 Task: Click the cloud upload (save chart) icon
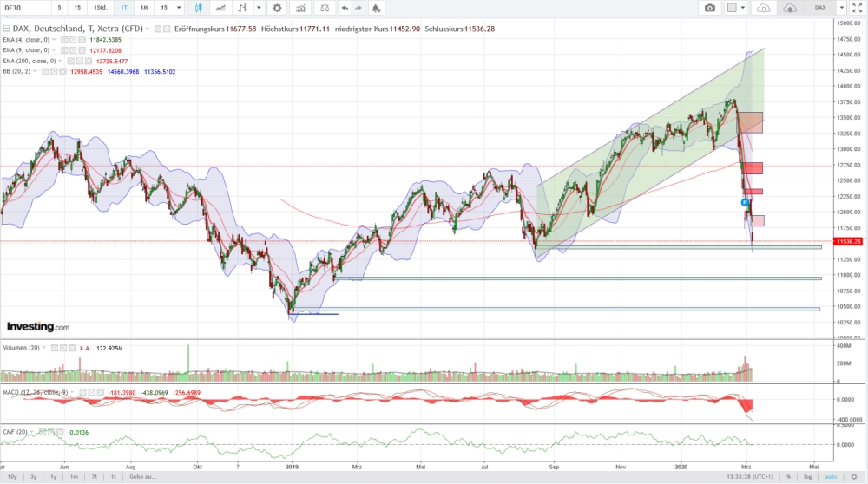790,8
